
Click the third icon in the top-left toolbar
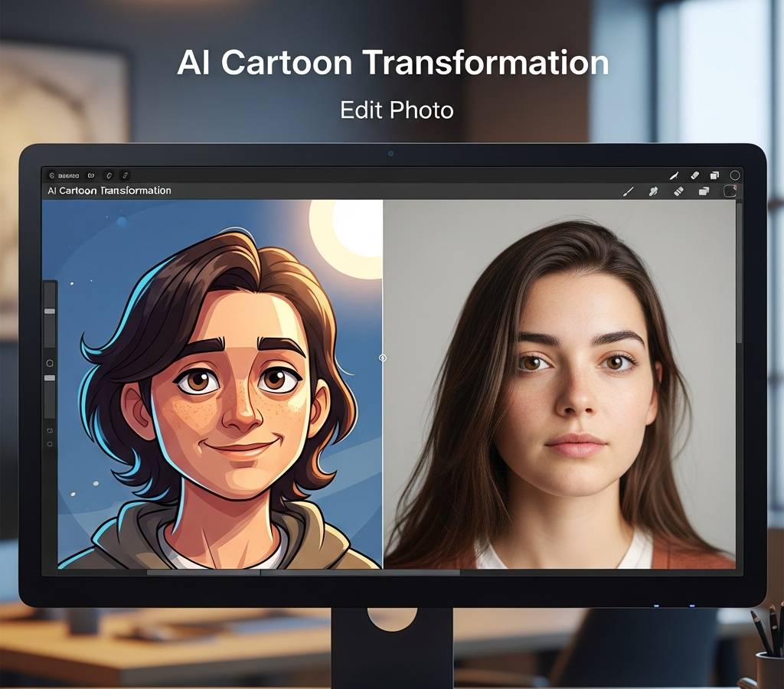point(109,175)
